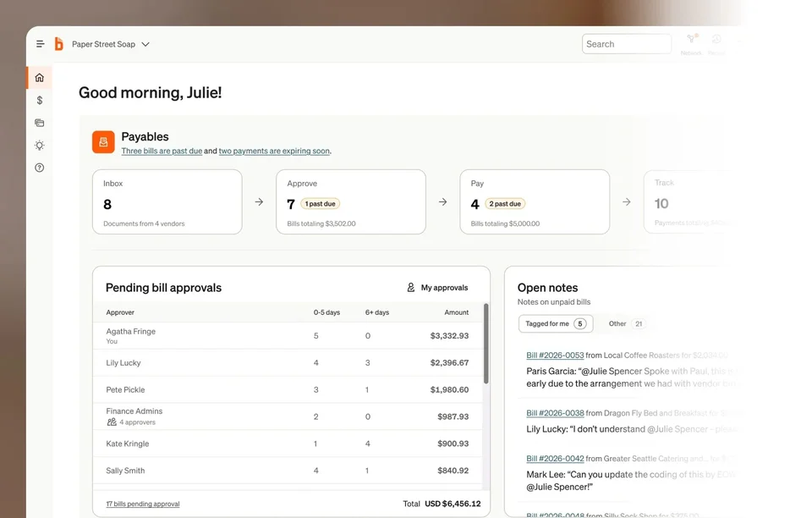Open Bill #2026-0038 link
812x518 pixels.
tap(555, 413)
